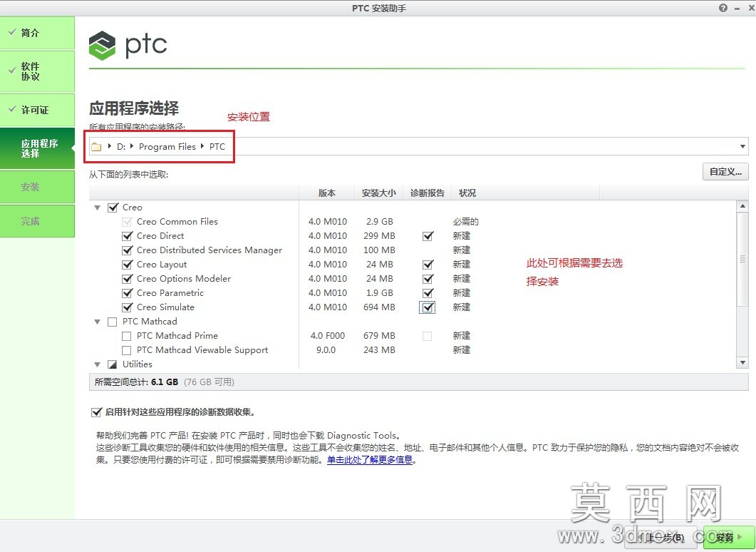Image resolution: width=756 pixels, height=552 pixels.
Task: Go to the 许可证 step
Action: point(37,110)
